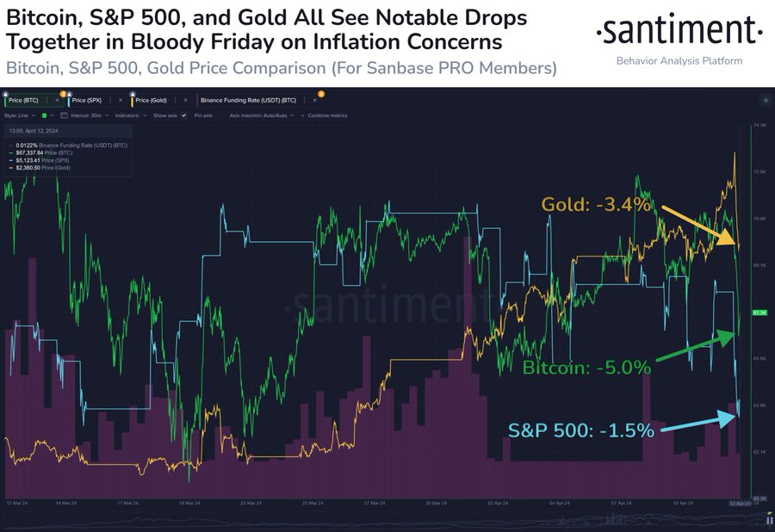Open Axis max/min Auto/Auto dropdown

[x=262, y=115]
